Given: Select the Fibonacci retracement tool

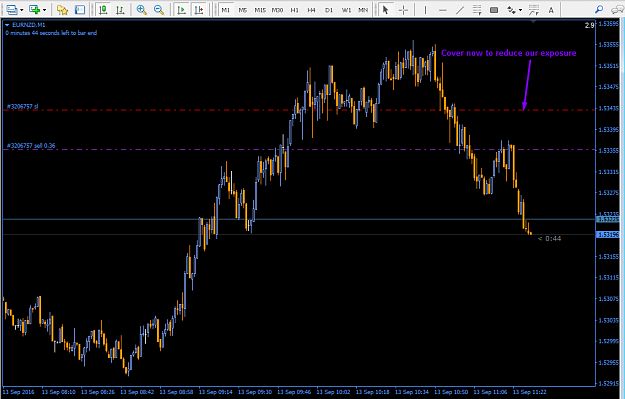Looking at the screenshot, I should tap(477, 10).
